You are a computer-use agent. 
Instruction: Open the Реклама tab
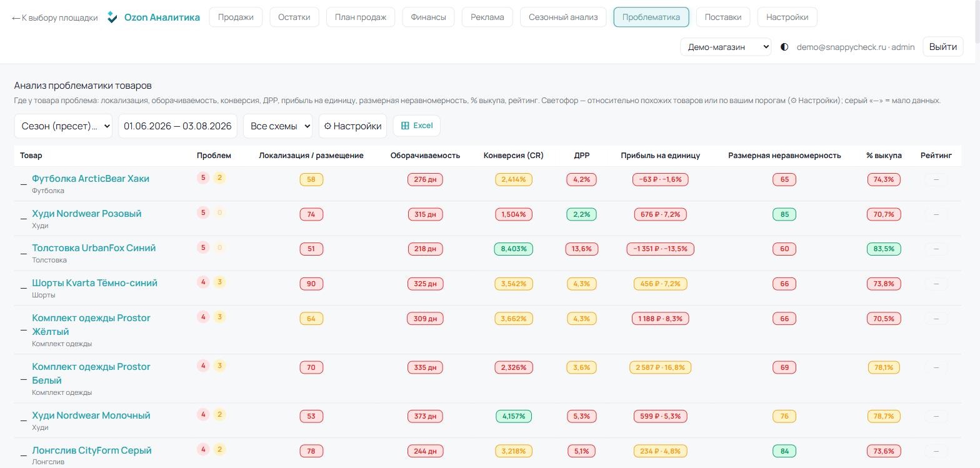point(487,17)
